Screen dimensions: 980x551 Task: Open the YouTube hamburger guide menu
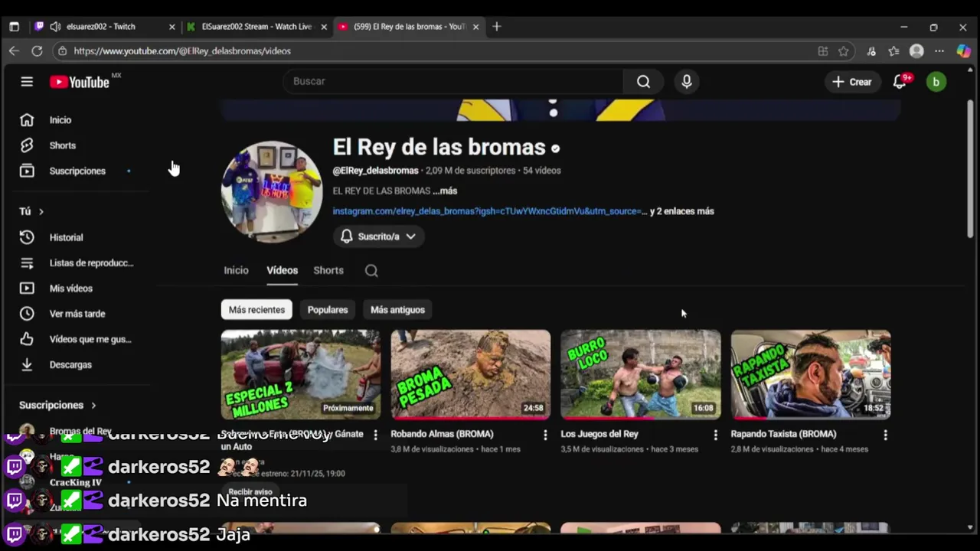click(27, 81)
